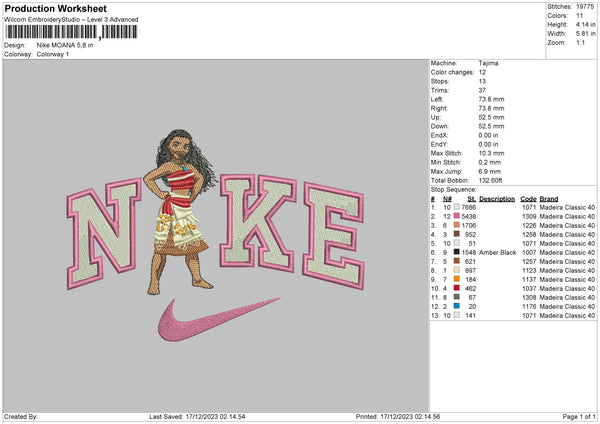
Task: Click the pink swatch beside stitch count 5438
Action: (x=457, y=216)
